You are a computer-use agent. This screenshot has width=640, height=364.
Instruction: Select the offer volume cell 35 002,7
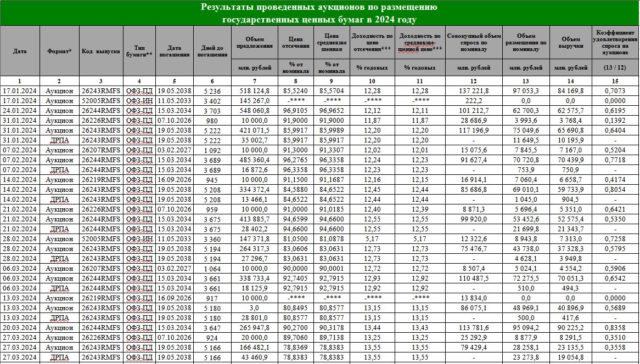click(255, 140)
